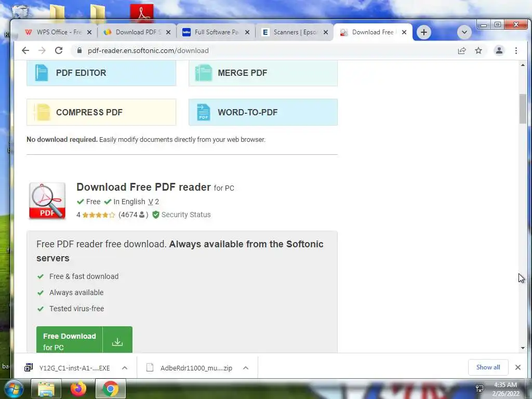Click the green Security Status shield
Viewport: 532px width, 399px height.
point(156,215)
